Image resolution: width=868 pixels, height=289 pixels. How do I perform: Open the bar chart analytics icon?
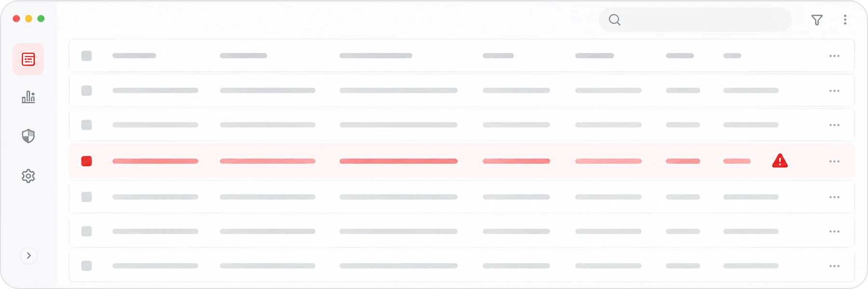(x=28, y=97)
